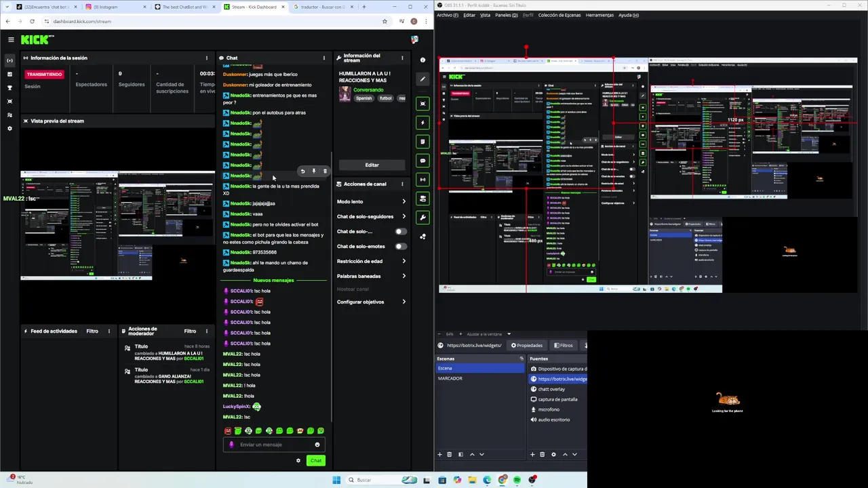Expand Configurar objetivos
868x488 pixels.
[x=371, y=302]
